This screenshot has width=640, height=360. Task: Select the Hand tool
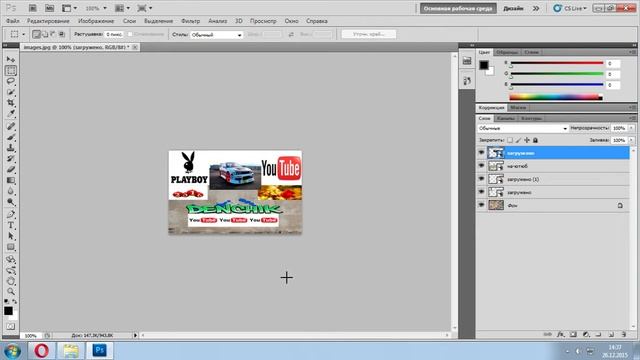coord(11,281)
